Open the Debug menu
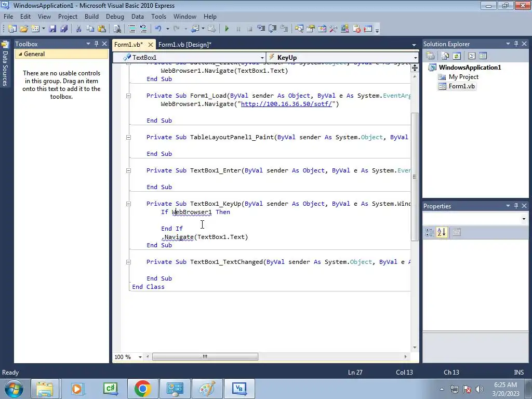 [x=115, y=16]
